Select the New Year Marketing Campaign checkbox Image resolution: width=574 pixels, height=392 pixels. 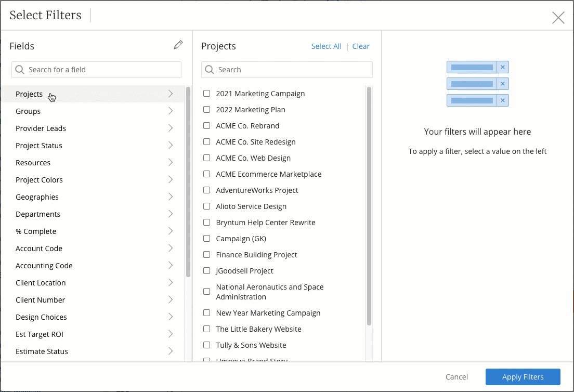pyautogui.click(x=206, y=312)
